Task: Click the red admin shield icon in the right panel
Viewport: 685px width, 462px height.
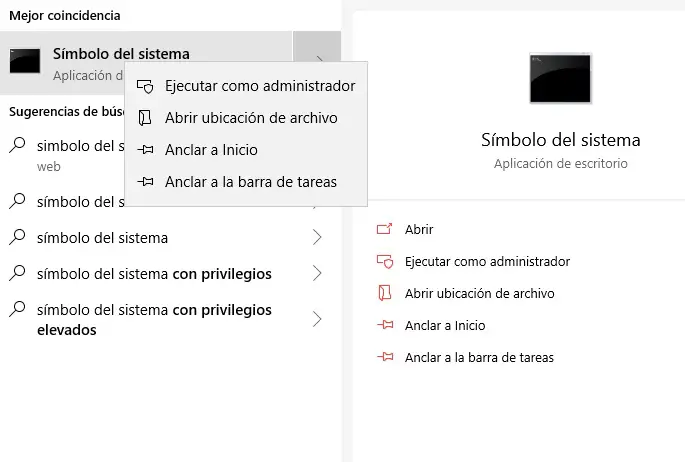Action: pyautogui.click(x=384, y=261)
